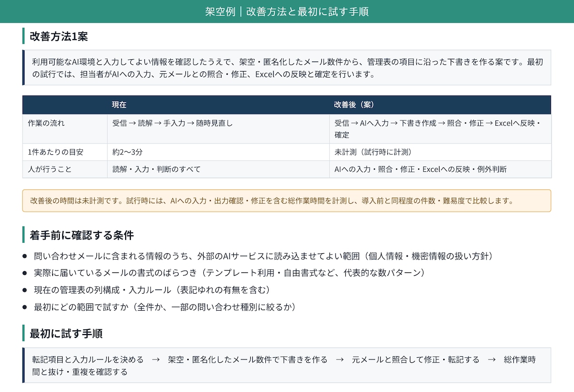Click the paragraph starting 利用可能なAI環境と入力
The image size is (574, 392).
pos(287,68)
